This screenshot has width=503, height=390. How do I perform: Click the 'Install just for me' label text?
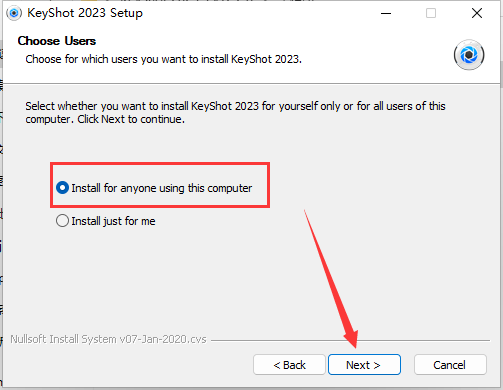113,221
